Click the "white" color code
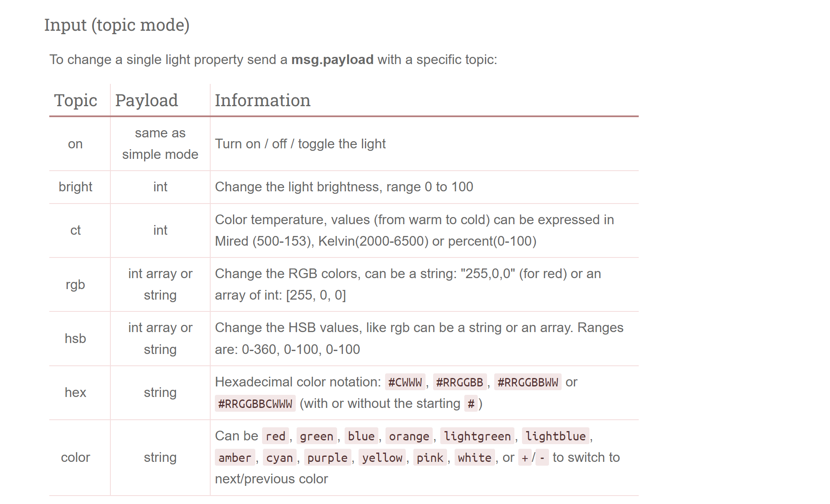The image size is (830, 504). [x=474, y=458]
